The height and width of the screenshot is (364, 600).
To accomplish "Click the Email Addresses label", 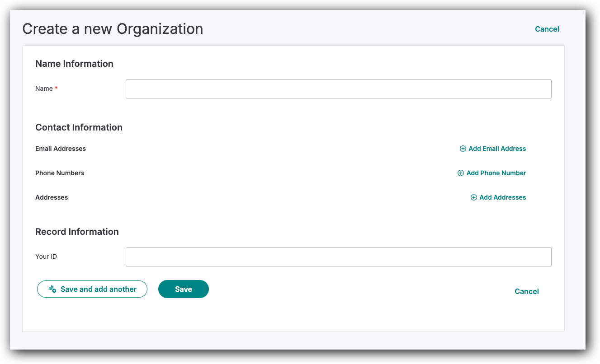I will 61,149.
